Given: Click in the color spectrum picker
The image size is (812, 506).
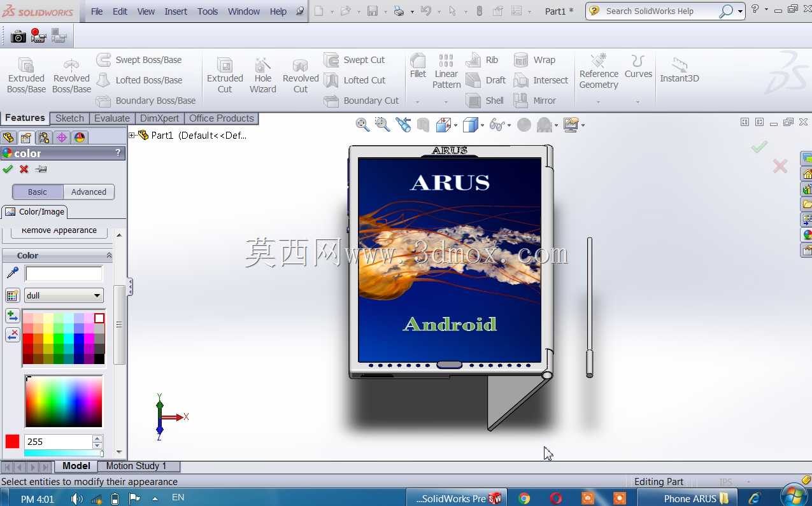Looking at the screenshot, I should pyautogui.click(x=64, y=401).
